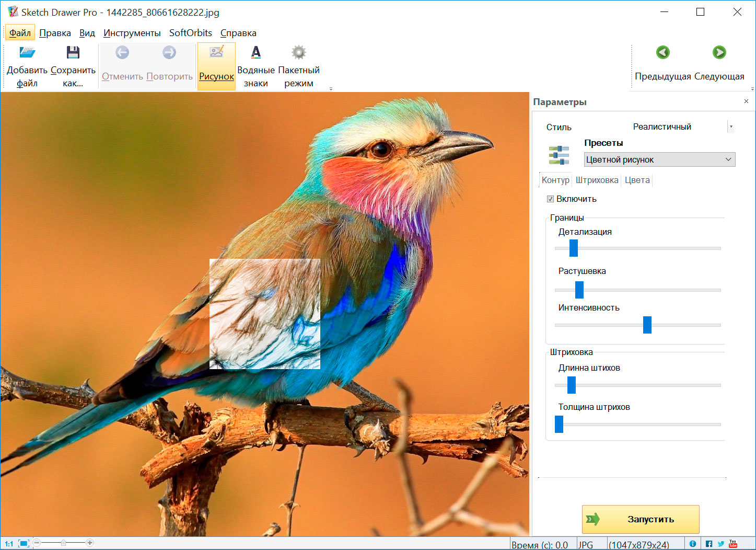
Task: Click the zoom-in plus control
Action: pyautogui.click(x=90, y=543)
